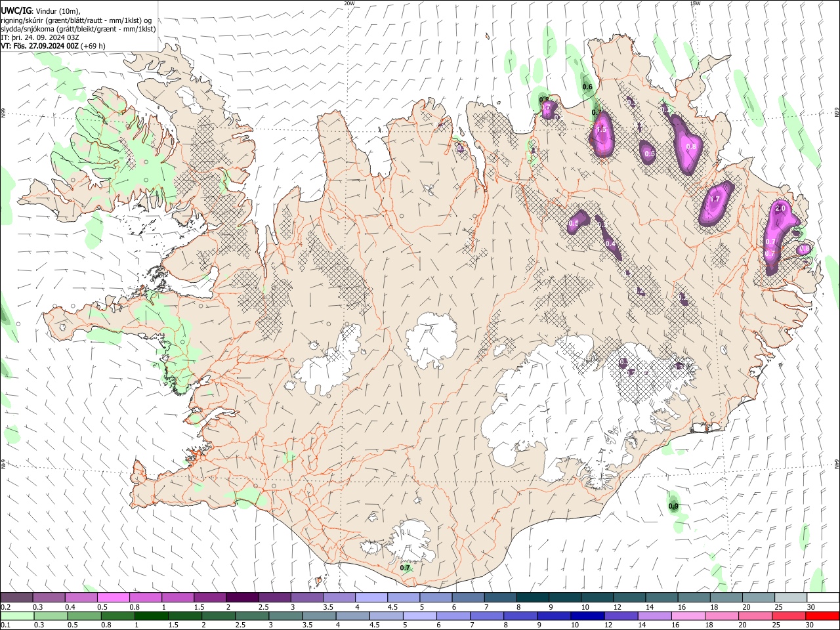Select the 'VT: Fös. 27.09.2024 00Z (+69 h)' line

coord(53,46)
